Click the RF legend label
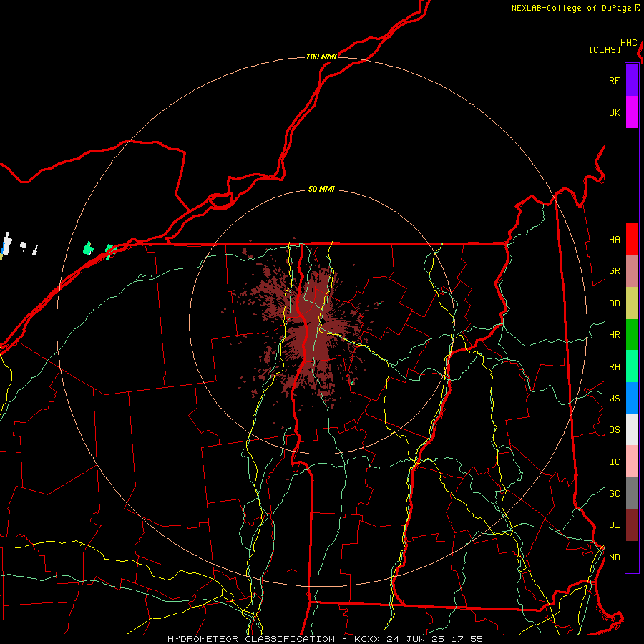644x644 pixels. (614, 80)
